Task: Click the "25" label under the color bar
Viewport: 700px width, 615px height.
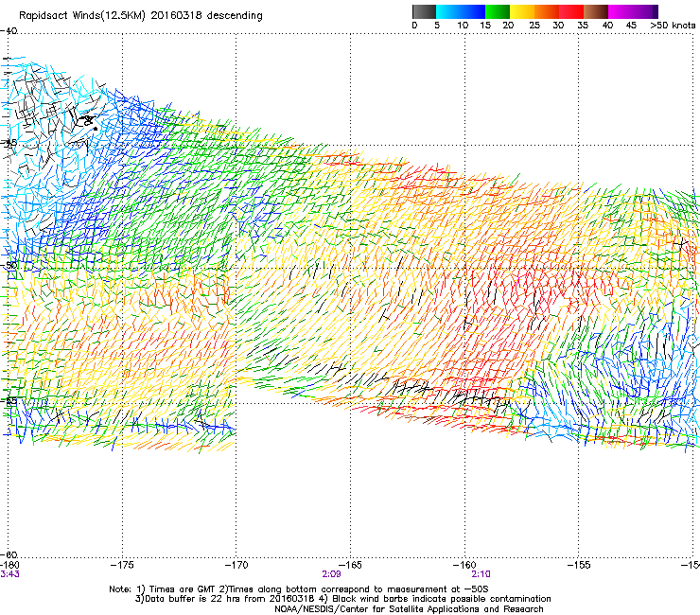Action: (534, 26)
